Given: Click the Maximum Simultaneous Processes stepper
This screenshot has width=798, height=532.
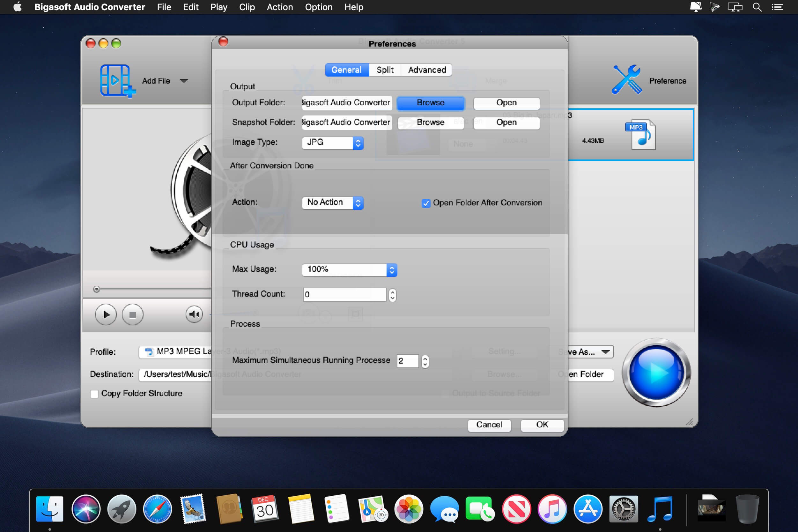Looking at the screenshot, I should click(425, 361).
